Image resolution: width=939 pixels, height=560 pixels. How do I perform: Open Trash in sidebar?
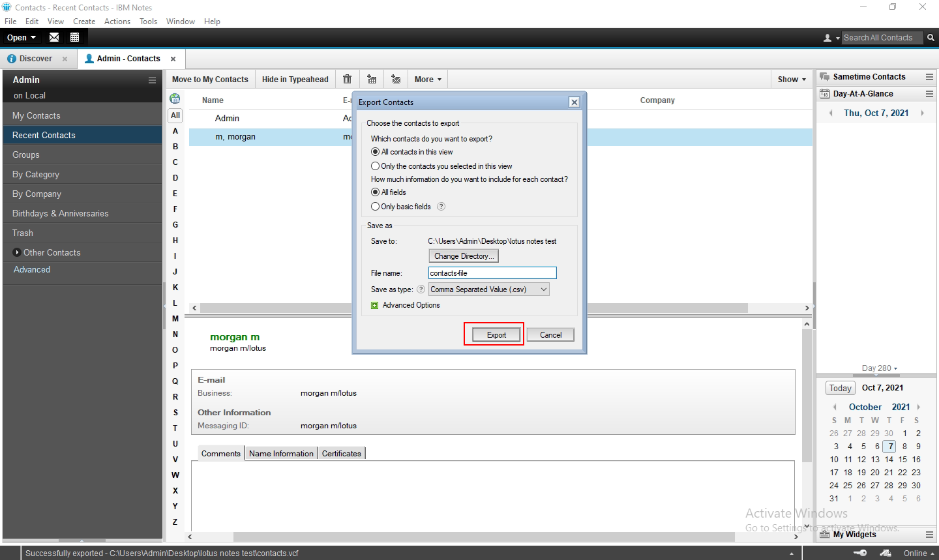coord(82,233)
